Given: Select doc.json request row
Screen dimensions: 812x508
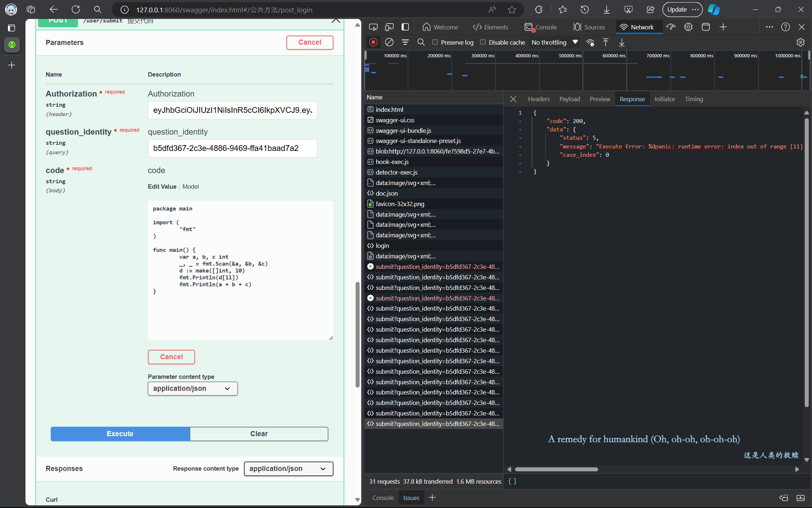Looking at the screenshot, I should pyautogui.click(x=434, y=193).
